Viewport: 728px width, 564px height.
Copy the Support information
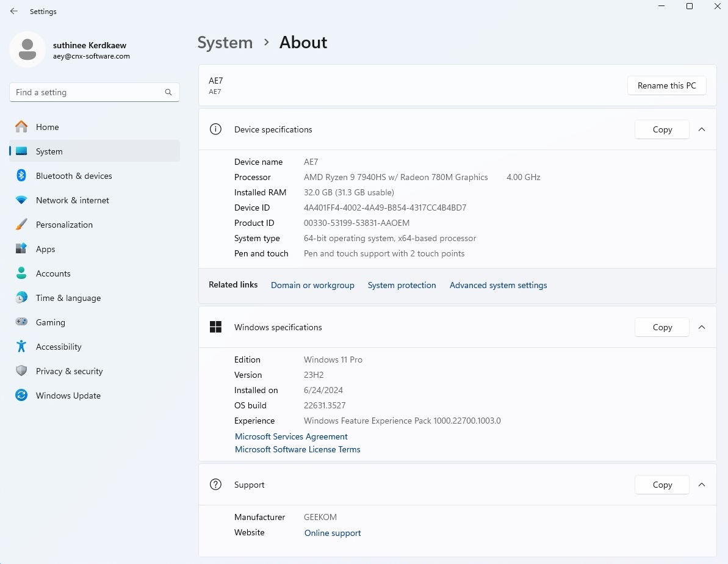click(x=662, y=485)
